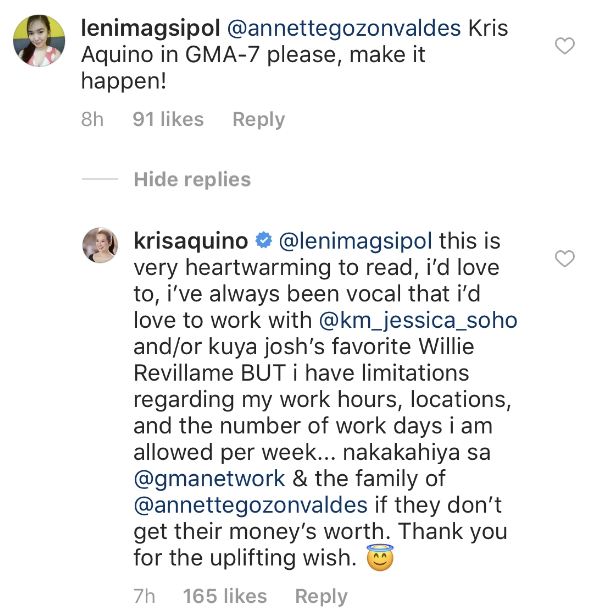
Task: Tap the 8h timestamp on the first comment
Action: pyautogui.click(x=92, y=119)
